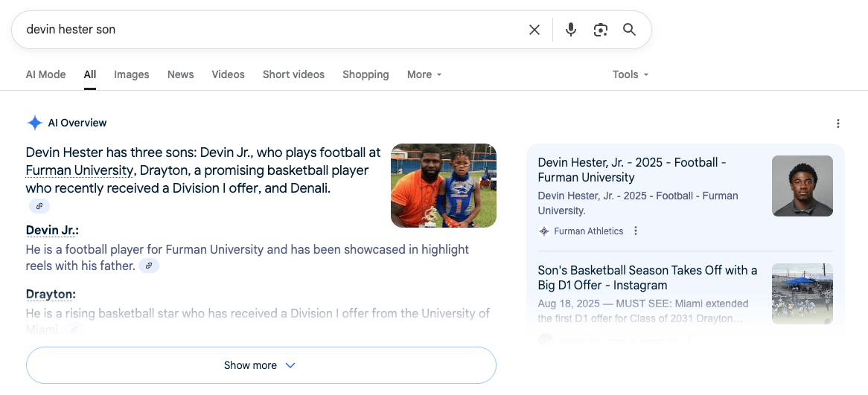Open source link chip after Denali sentence
This screenshot has height=395, width=868.
pyautogui.click(x=39, y=206)
